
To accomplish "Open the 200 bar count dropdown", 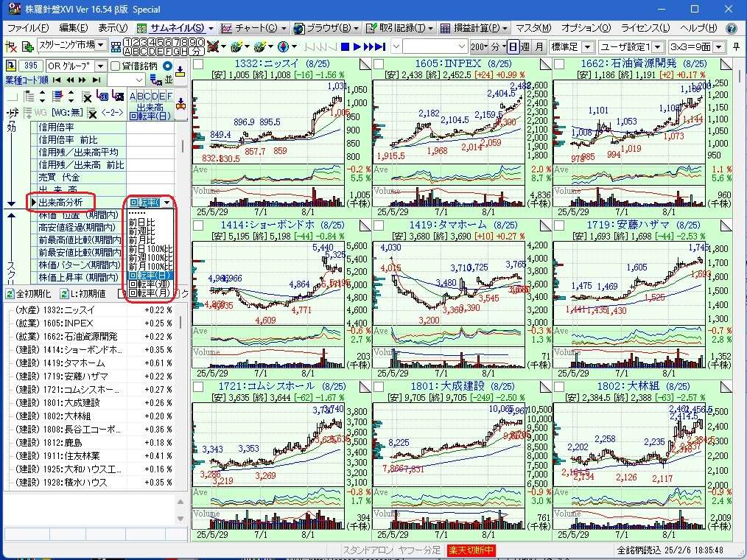I will click(479, 46).
